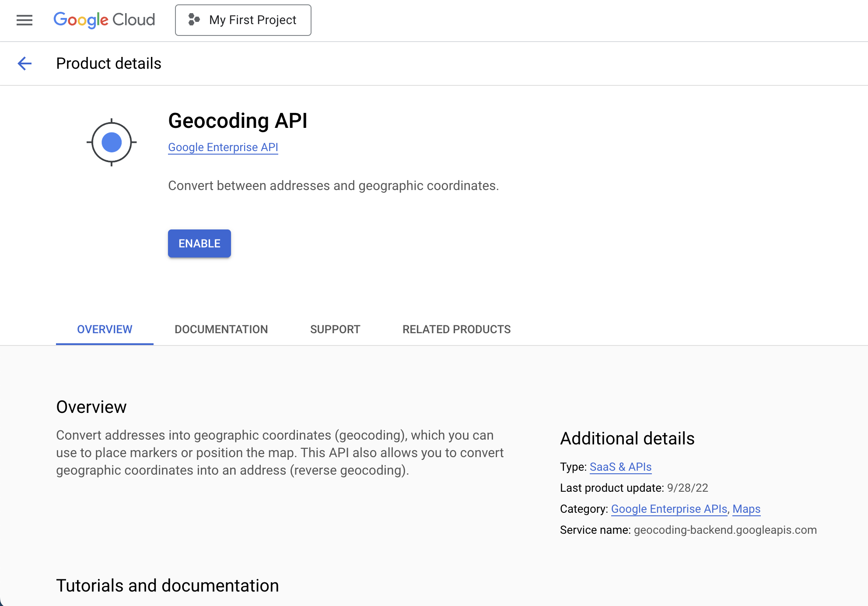Viewport: 868px width, 606px height.
Task: Click the Tutorials and documentation heading
Action: 167,585
